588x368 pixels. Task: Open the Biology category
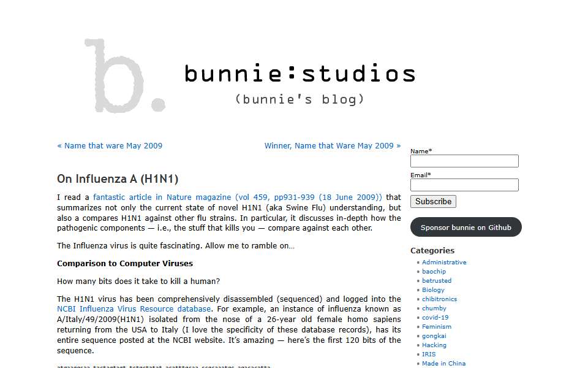pyautogui.click(x=433, y=290)
